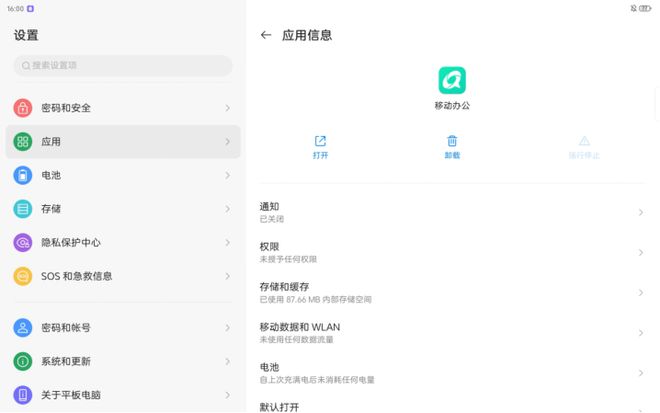Tap the purple status bar notification icon
Image resolution: width=660 pixels, height=413 pixels.
coord(30,8)
